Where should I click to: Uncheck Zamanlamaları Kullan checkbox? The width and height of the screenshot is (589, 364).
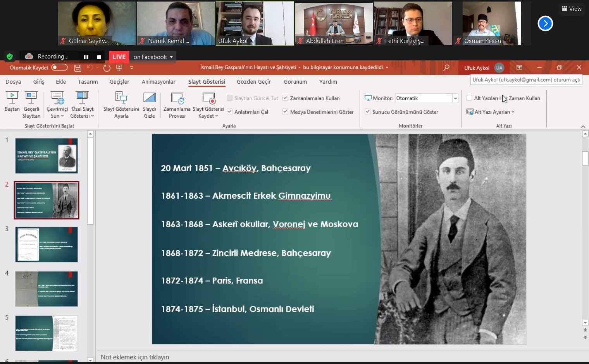pyautogui.click(x=285, y=98)
